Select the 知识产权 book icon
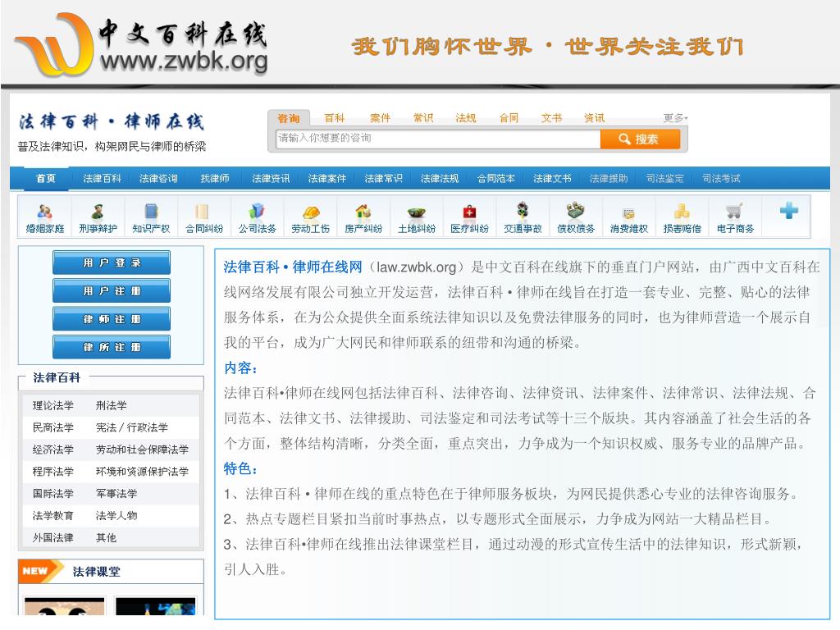The image size is (840, 630). (x=151, y=212)
